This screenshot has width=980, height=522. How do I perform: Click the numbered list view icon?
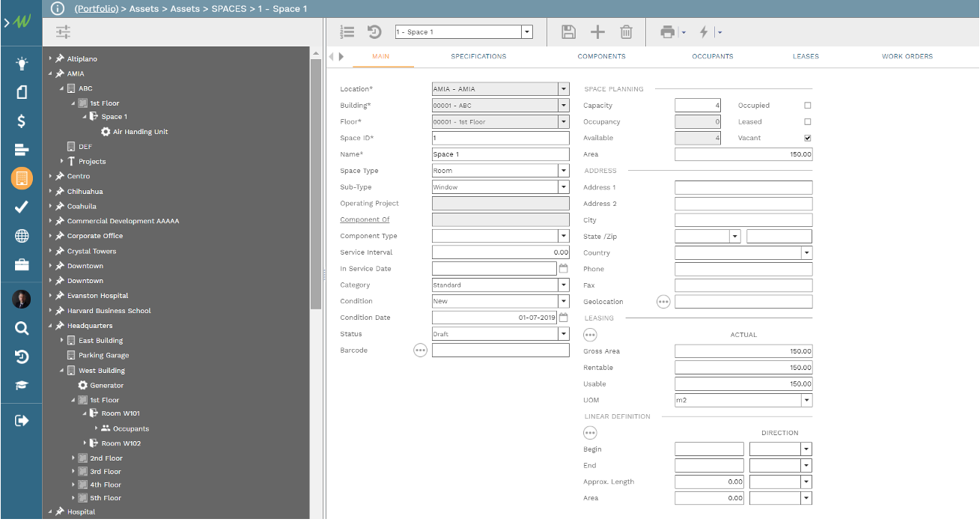(347, 32)
